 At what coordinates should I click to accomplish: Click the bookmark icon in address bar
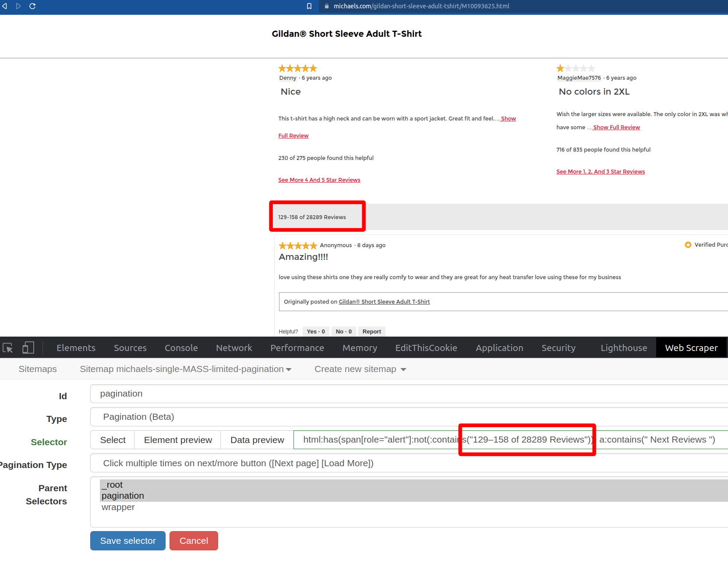click(309, 6)
